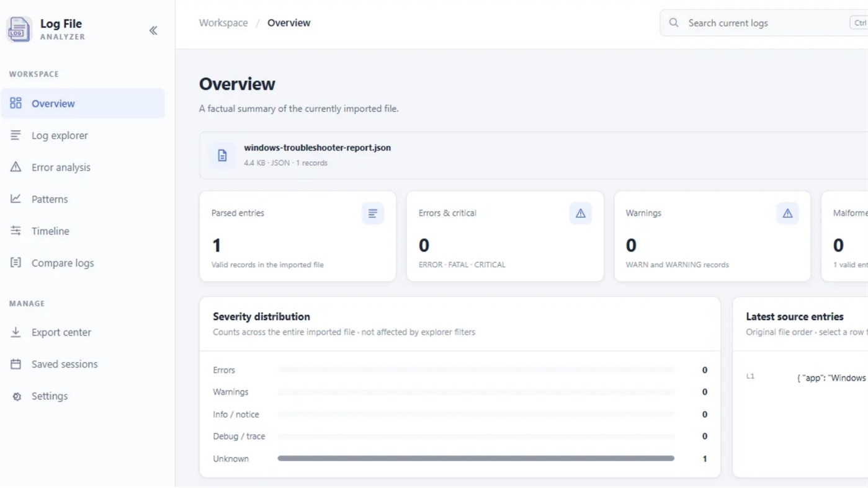Click the Severity distribution heading
868x488 pixels.
(x=261, y=316)
